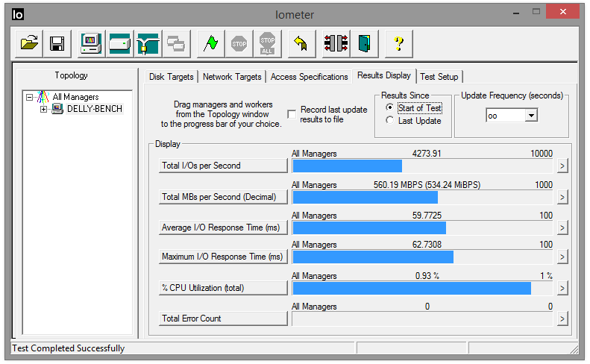The height and width of the screenshot is (364, 590).
Task: Reset workers with the yellow arrow icon
Action: [301, 44]
